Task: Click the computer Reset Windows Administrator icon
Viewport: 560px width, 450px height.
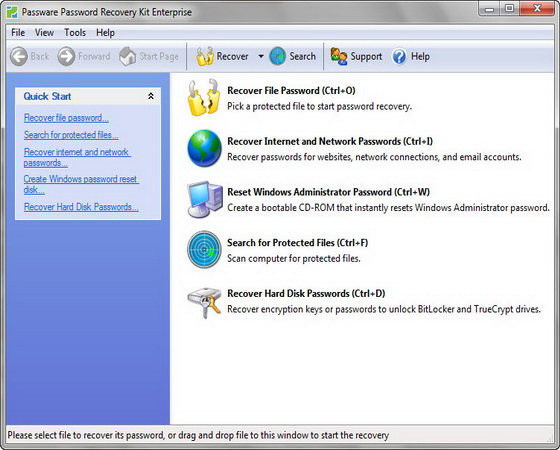Action: 205,199
